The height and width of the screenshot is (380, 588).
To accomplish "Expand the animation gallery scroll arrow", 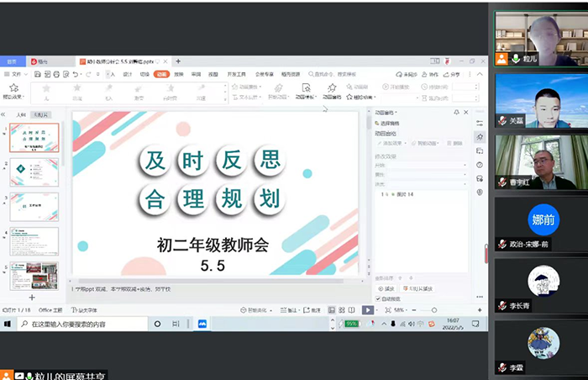I will tap(225, 99).
